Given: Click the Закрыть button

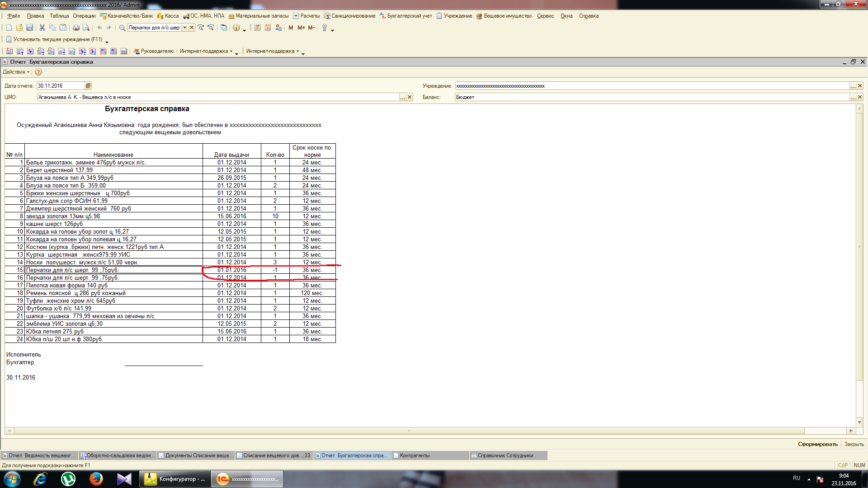Looking at the screenshot, I should point(854,445).
